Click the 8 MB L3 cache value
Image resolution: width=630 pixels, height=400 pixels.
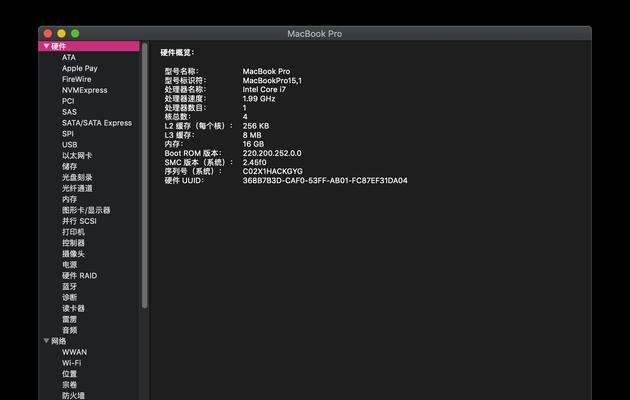(x=252, y=135)
